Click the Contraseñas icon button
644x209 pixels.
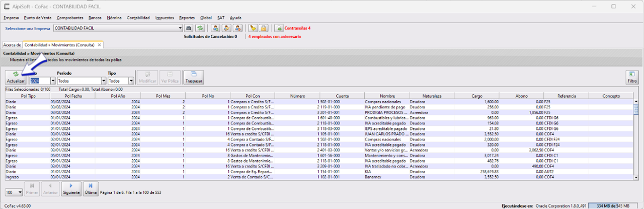tap(279, 28)
